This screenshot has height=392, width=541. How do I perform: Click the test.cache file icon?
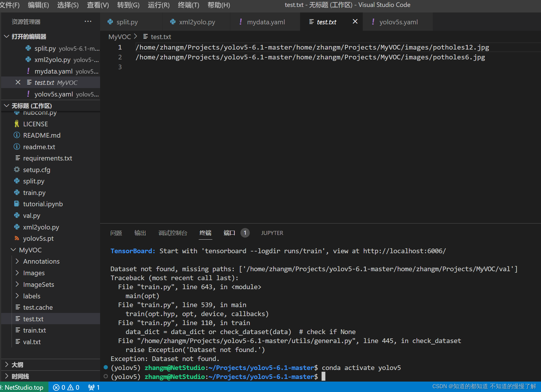(18, 307)
